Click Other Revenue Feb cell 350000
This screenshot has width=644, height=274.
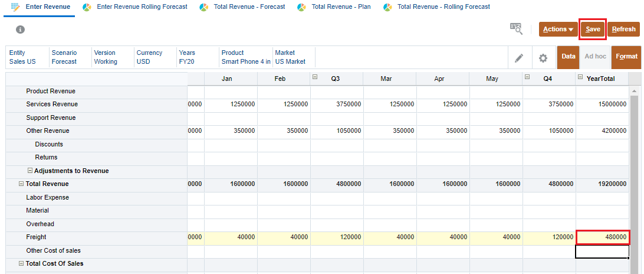284,131
